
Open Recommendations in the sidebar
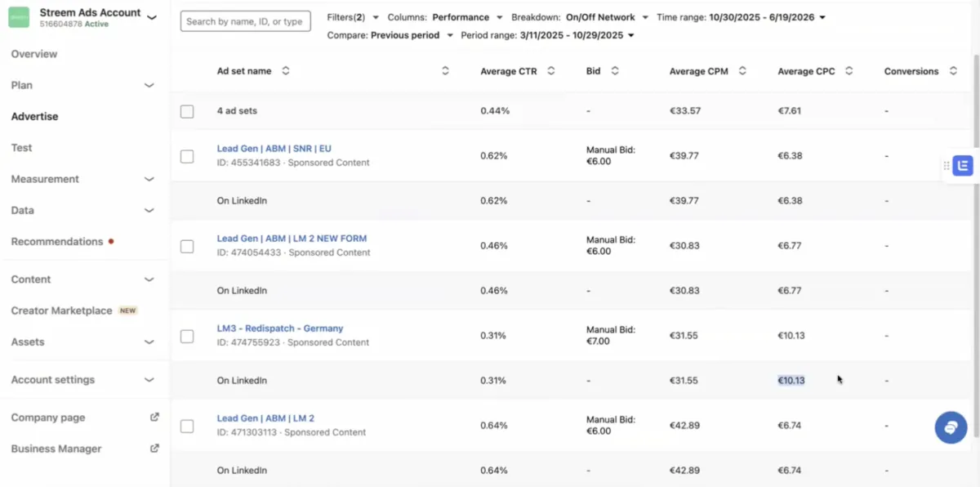pyautogui.click(x=57, y=242)
